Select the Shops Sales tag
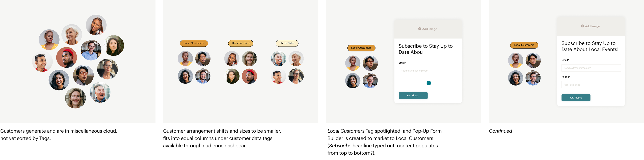 click(287, 43)
